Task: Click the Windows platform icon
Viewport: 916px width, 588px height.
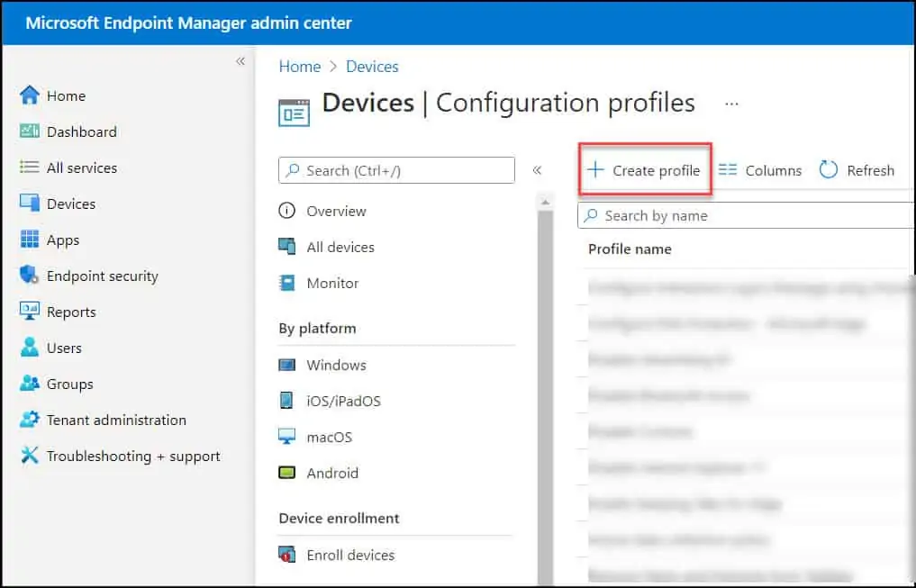Action: coord(286,365)
